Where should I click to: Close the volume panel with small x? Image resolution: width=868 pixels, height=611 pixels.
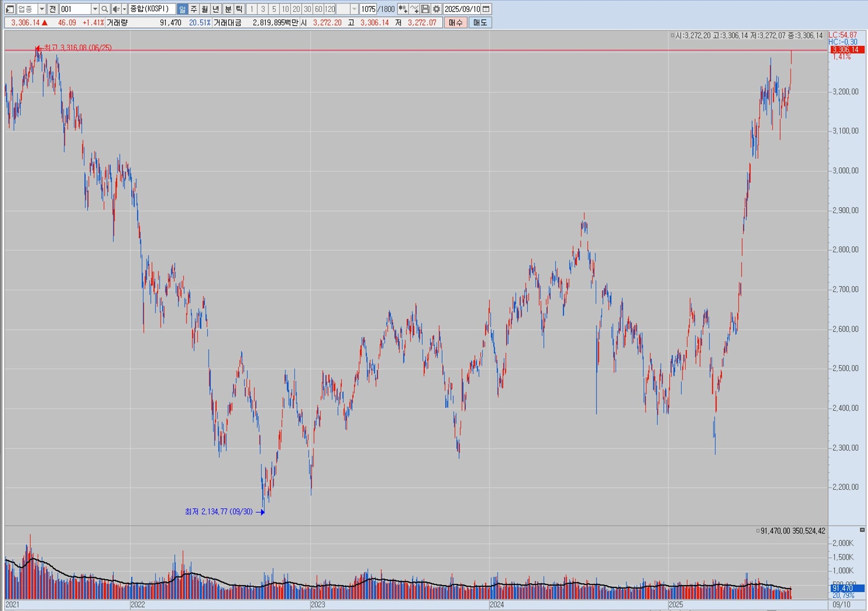pyautogui.click(x=862, y=530)
